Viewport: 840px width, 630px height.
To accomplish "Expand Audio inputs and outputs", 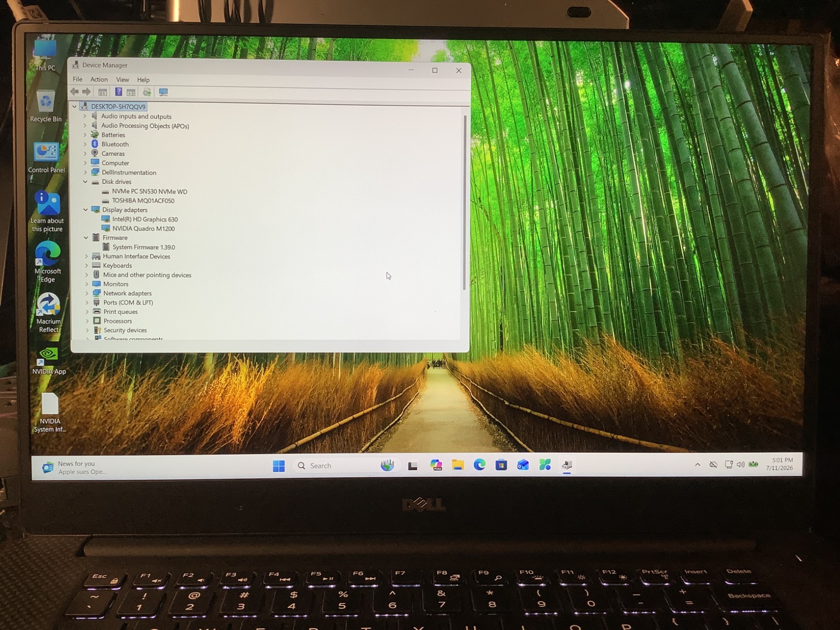I will [85, 116].
